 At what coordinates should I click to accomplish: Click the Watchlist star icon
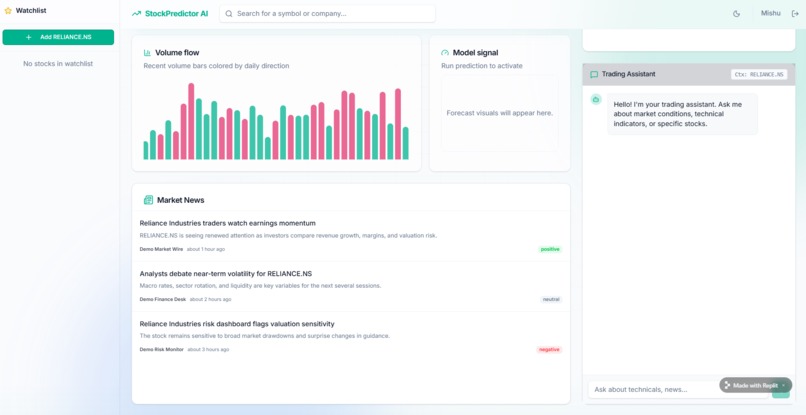(8, 10)
